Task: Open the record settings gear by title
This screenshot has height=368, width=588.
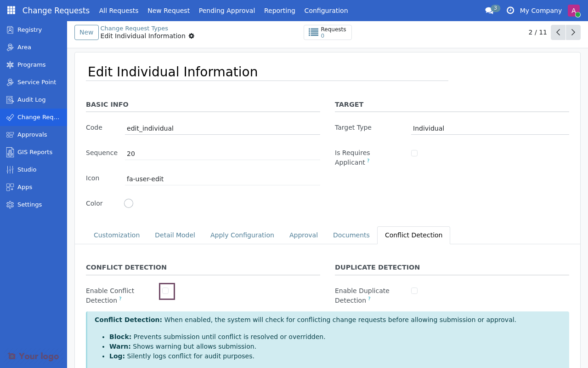Action: coord(192,36)
